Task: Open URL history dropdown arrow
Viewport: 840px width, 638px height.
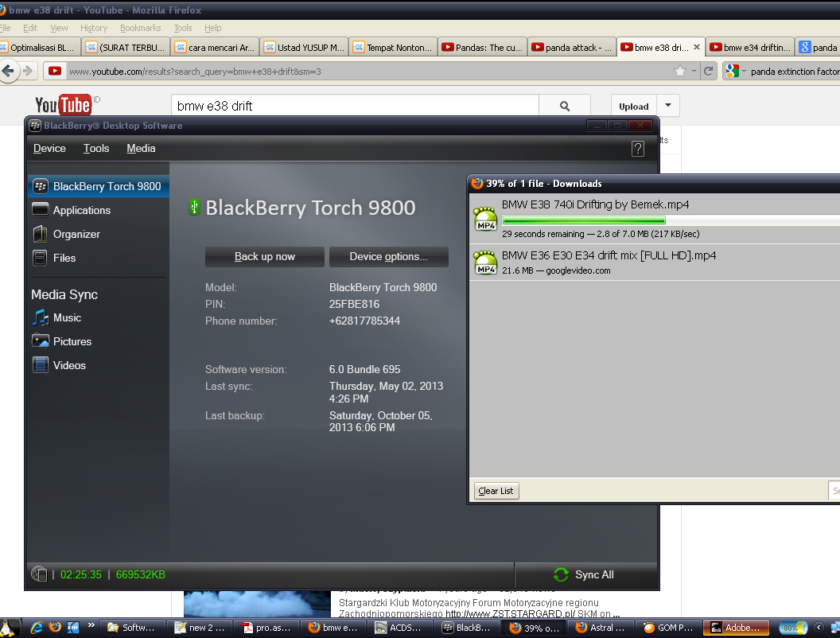Action: [x=694, y=71]
